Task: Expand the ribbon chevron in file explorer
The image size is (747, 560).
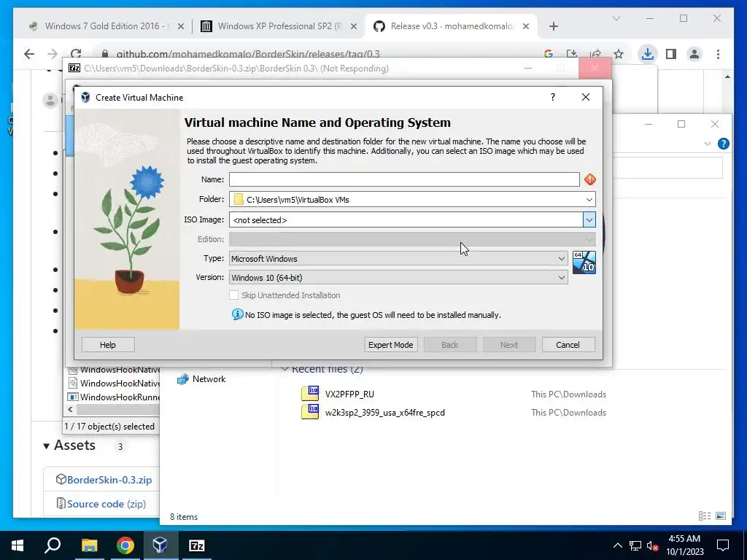Action: (708, 144)
